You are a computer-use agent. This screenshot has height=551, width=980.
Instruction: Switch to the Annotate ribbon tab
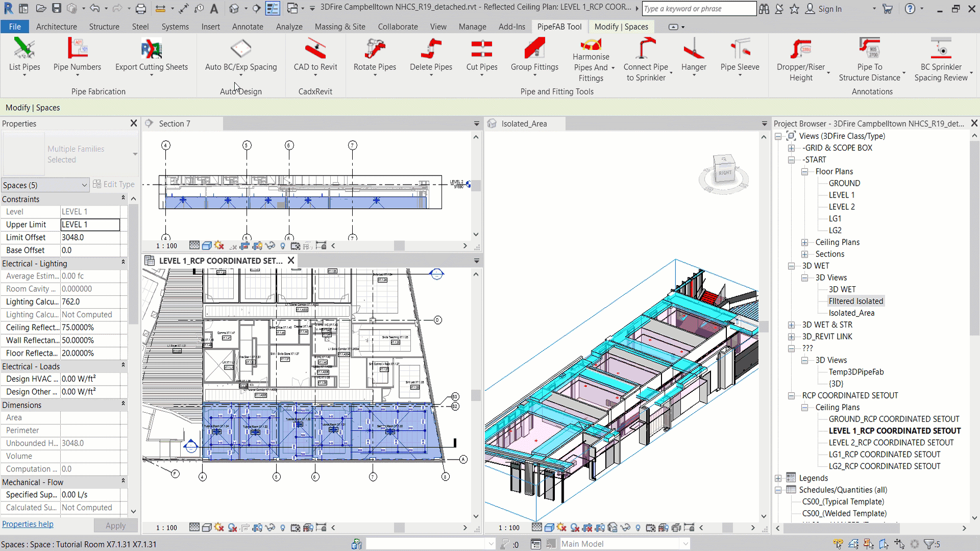pyautogui.click(x=247, y=26)
